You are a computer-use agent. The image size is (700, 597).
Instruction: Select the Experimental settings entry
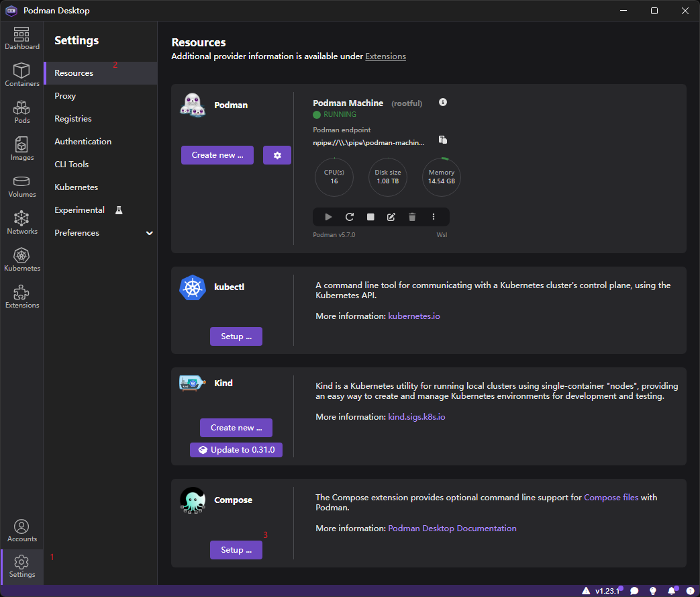pos(79,210)
